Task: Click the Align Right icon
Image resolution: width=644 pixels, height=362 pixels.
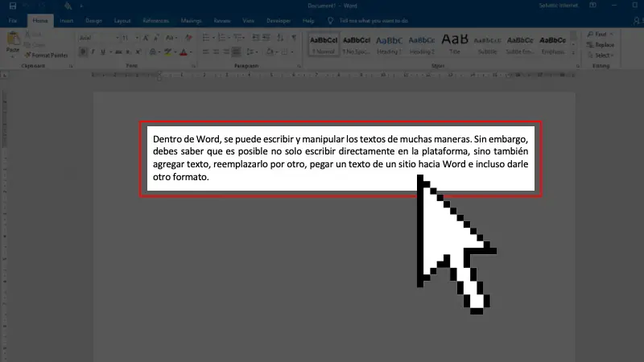Action: pos(225,51)
